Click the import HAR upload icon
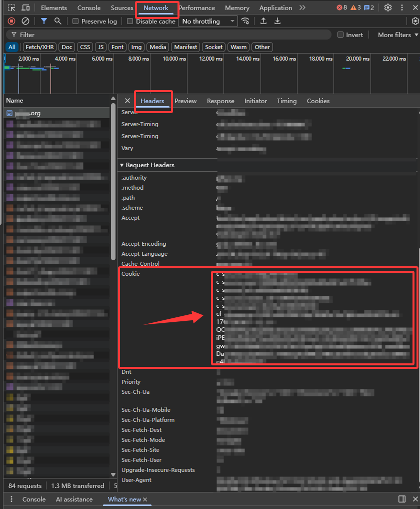 (x=263, y=21)
